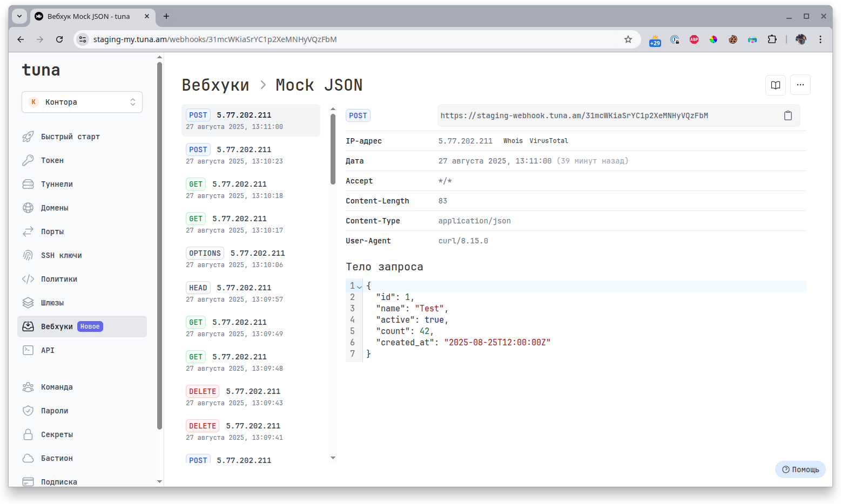Select the GET request at 13:09:48
The height and width of the screenshot is (504, 841).
251,362
